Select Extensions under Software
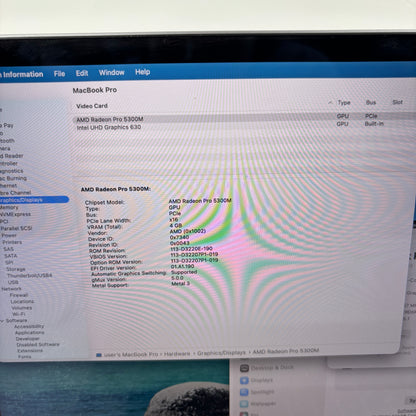Image resolution: width=416 pixels, height=416 pixels. click(x=30, y=350)
